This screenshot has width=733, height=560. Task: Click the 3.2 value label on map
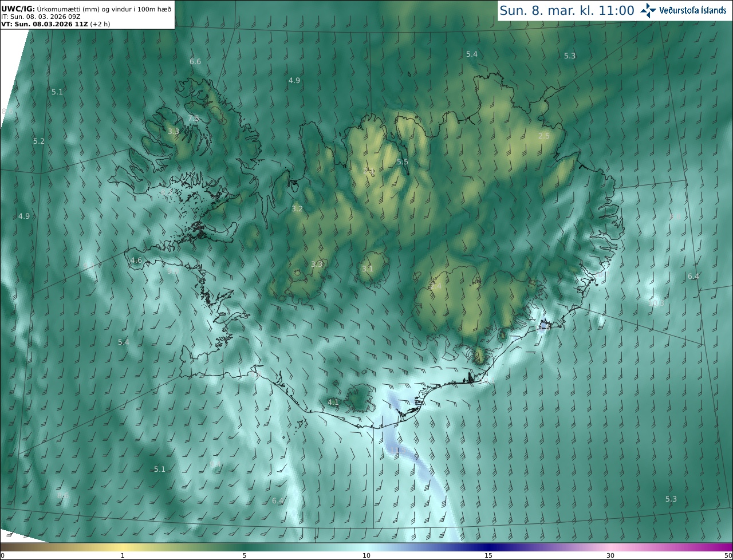297,209
